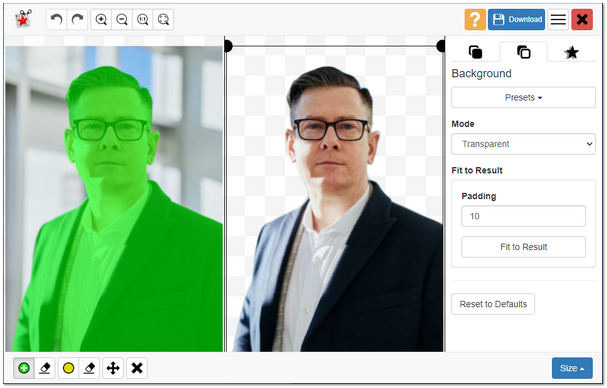Image resolution: width=607 pixels, height=388 pixels.
Task: Close the editor with red X
Action: pos(582,19)
